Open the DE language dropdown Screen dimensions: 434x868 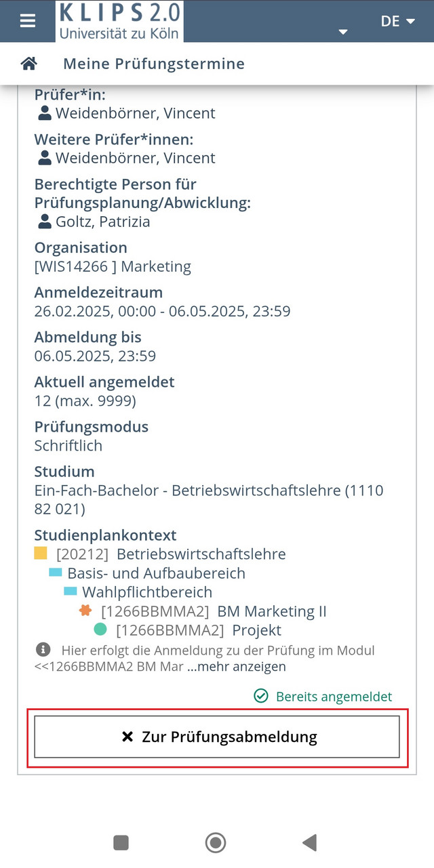coord(397,21)
